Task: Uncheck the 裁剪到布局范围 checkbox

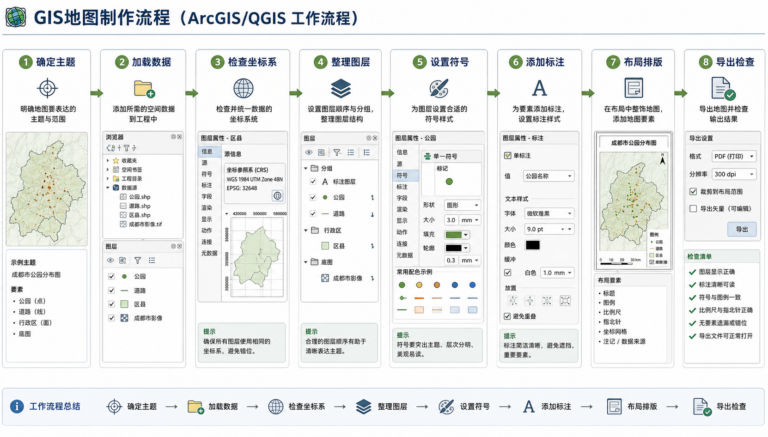Action: click(x=693, y=192)
